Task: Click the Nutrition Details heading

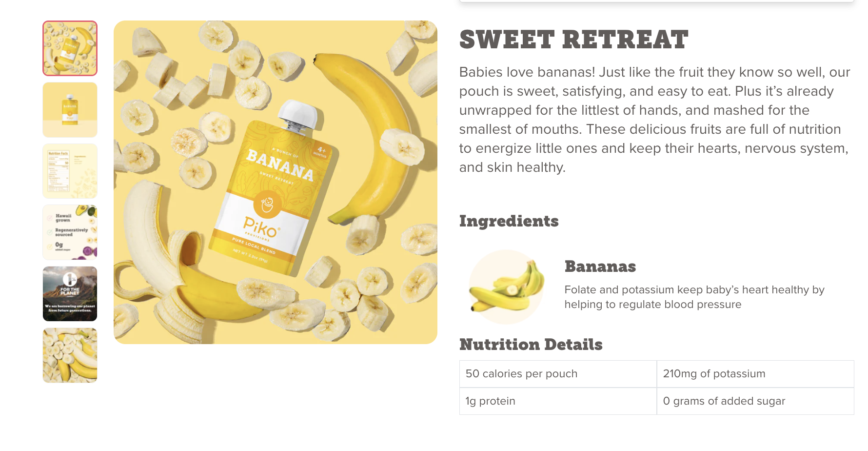Action: point(531,345)
